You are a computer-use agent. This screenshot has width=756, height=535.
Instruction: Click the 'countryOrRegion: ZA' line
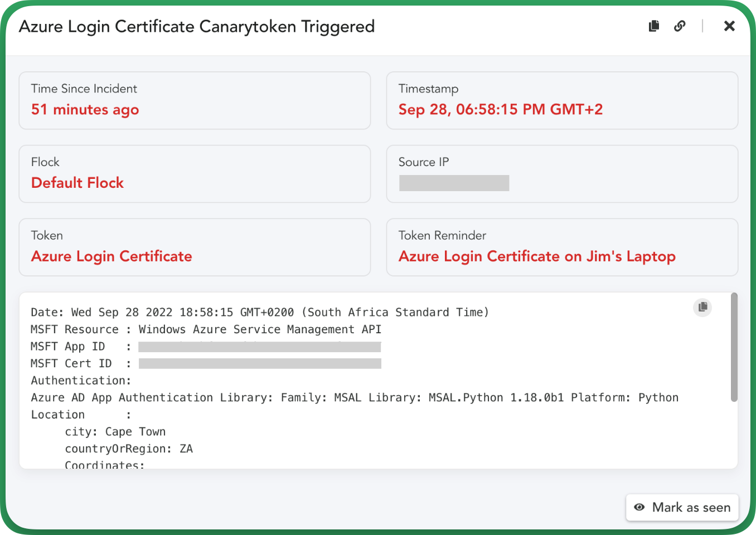pyautogui.click(x=129, y=449)
